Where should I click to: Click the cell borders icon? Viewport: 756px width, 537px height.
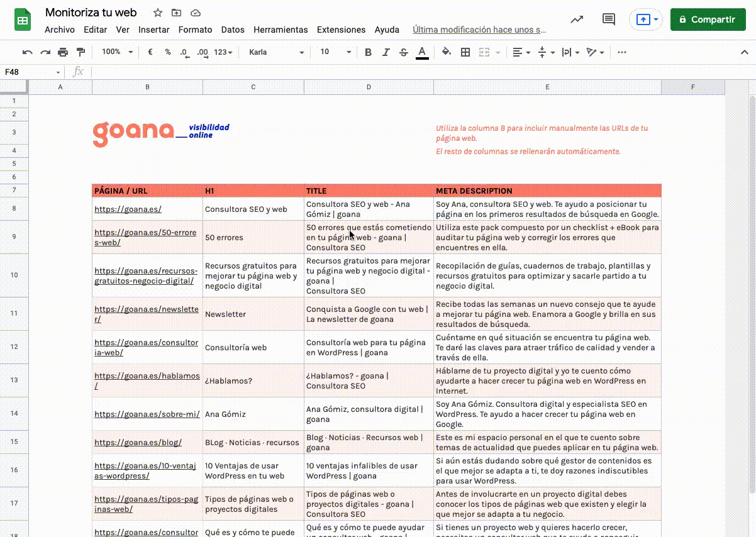click(x=465, y=52)
